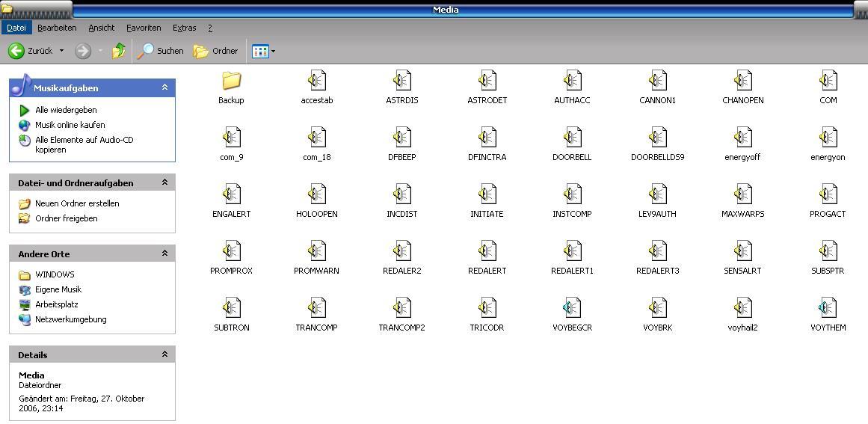The height and width of the screenshot is (424, 868).
Task: Go up one folder level
Action: point(118,51)
